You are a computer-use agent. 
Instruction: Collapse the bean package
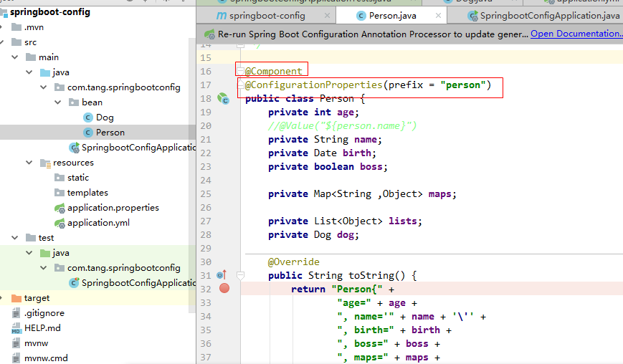click(x=58, y=102)
